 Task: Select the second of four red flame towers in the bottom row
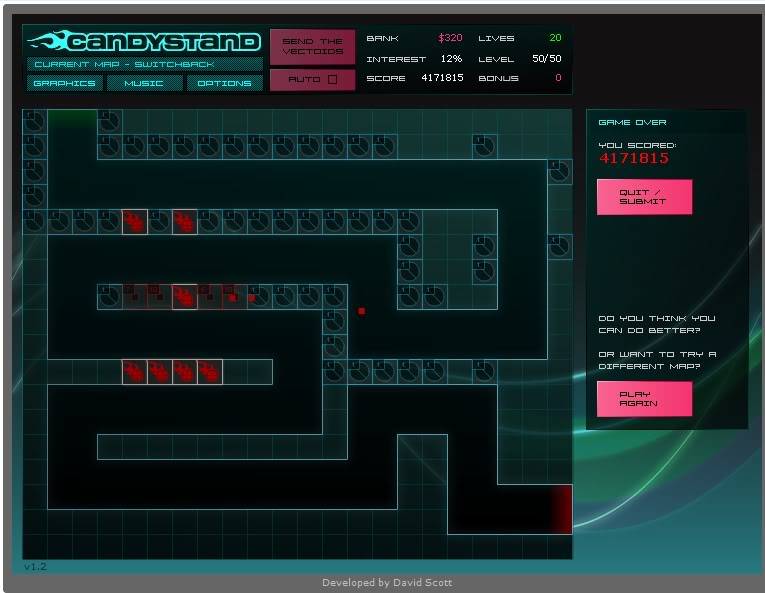click(160, 372)
